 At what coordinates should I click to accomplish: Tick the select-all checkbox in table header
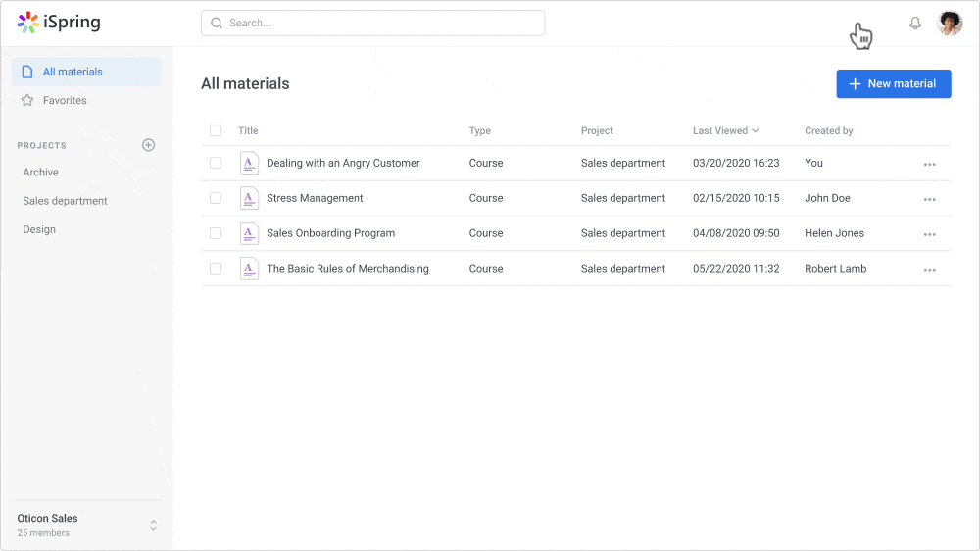tap(216, 130)
